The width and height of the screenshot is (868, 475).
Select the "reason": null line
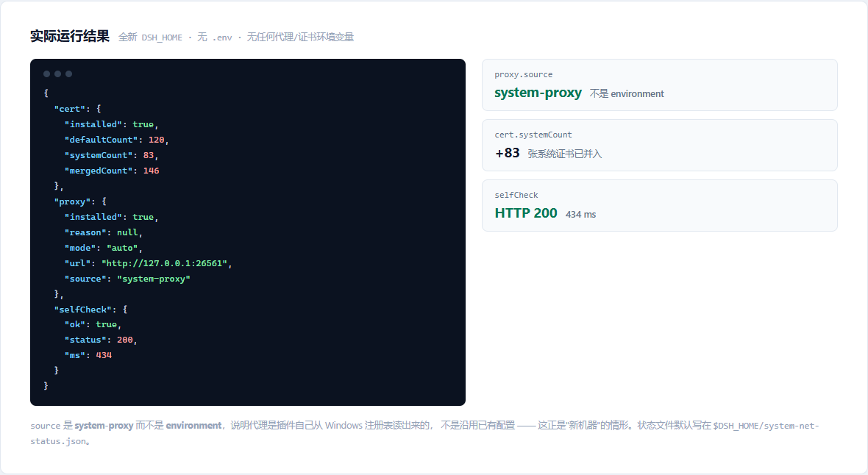[x=104, y=232]
